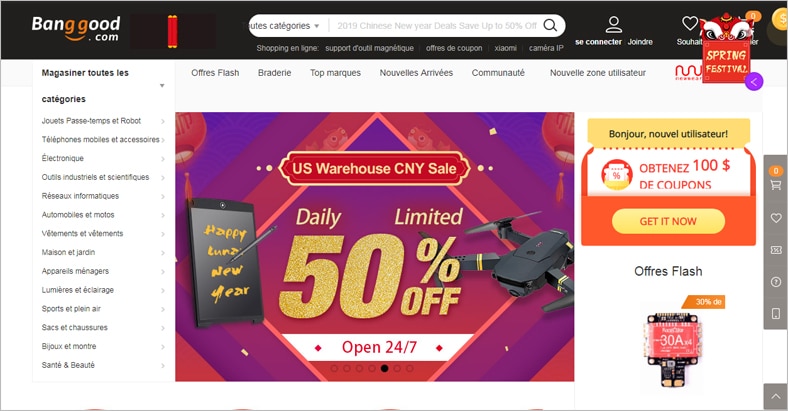Select the heart icon in right sidebar
This screenshot has height=411, width=788.
[x=776, y=218]
